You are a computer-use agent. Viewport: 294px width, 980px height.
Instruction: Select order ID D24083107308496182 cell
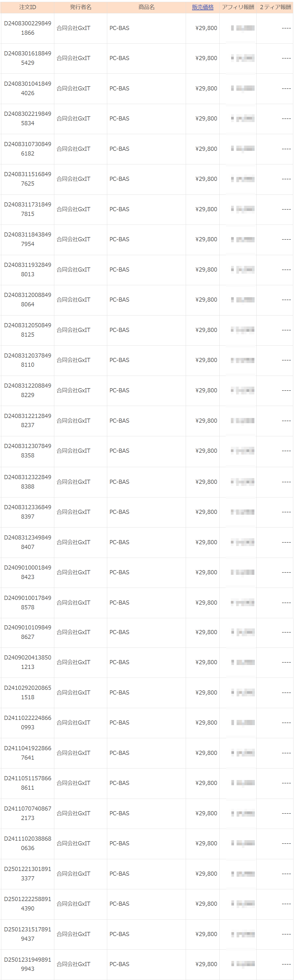click(27, 149)
